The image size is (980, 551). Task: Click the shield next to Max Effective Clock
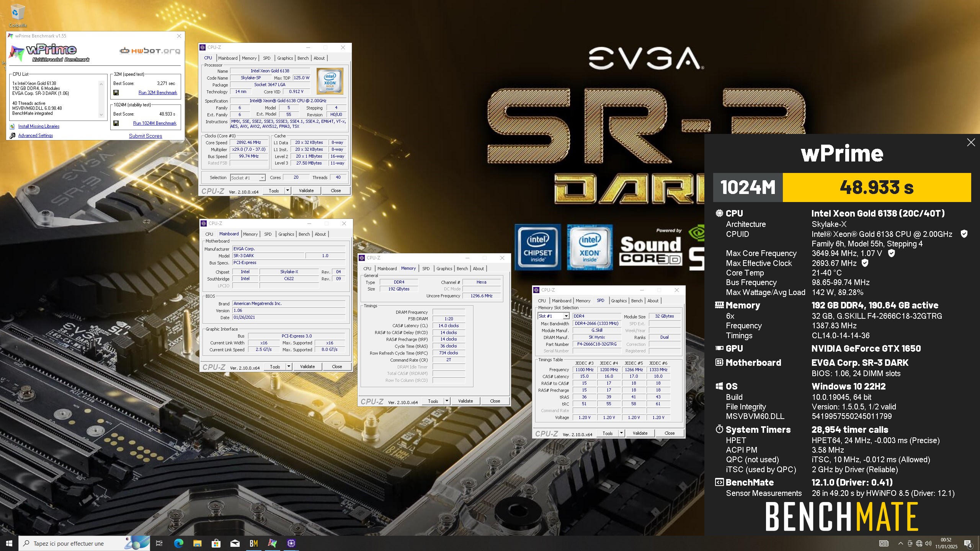point(865,263)
